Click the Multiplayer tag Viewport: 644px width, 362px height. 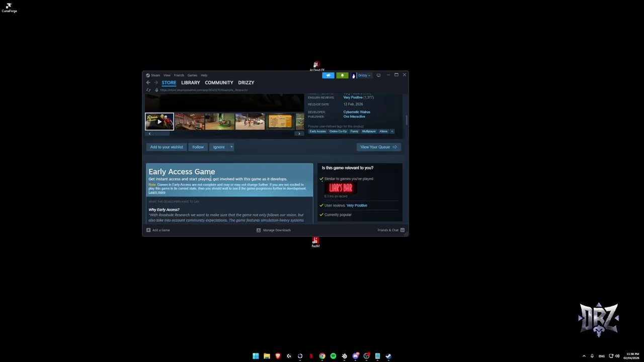point(369,131)
